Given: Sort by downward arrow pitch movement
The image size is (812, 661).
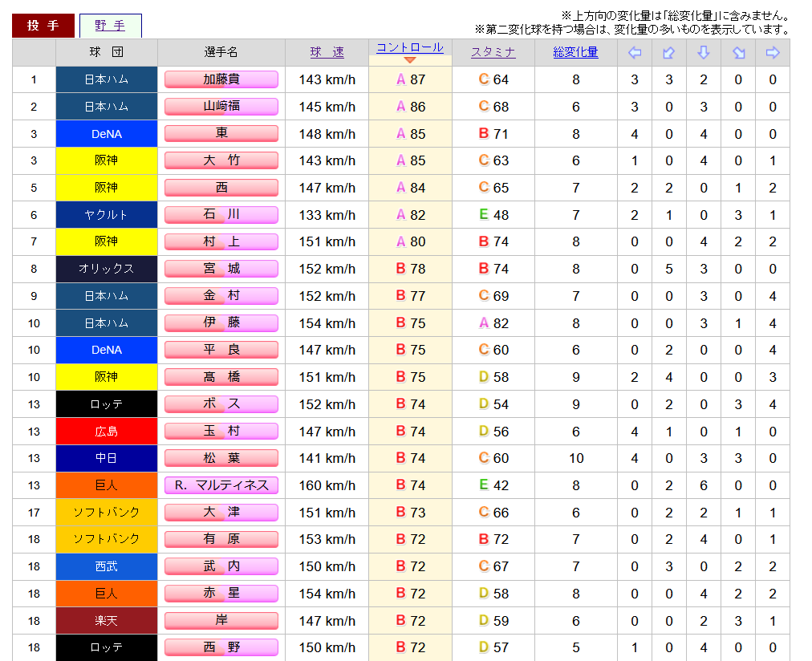Looking at the screenshot, I should click(704, 53).
